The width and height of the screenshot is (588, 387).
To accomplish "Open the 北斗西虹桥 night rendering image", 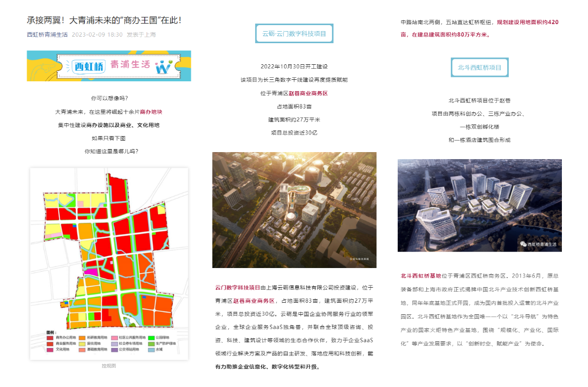I will pyautogui.click(x=480, y=205).
